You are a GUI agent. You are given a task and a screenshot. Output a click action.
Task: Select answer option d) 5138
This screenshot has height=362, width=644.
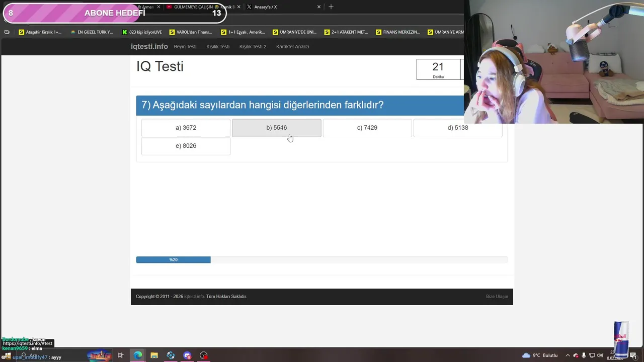coord(457,128)
